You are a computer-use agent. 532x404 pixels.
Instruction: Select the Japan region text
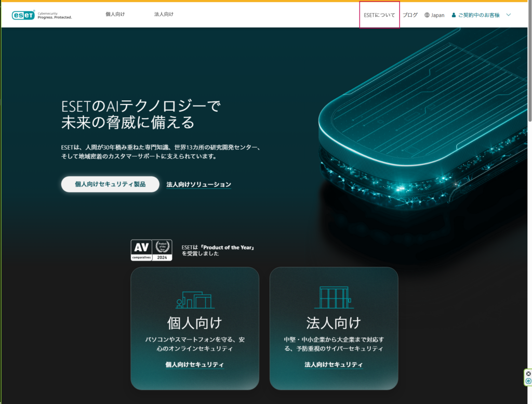(x=437, y=15)
